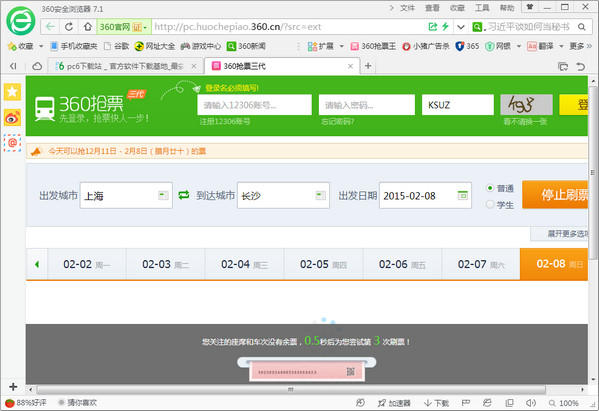Open the arrival city picker icon
599x411 pixels.
[x=321, y=195]
